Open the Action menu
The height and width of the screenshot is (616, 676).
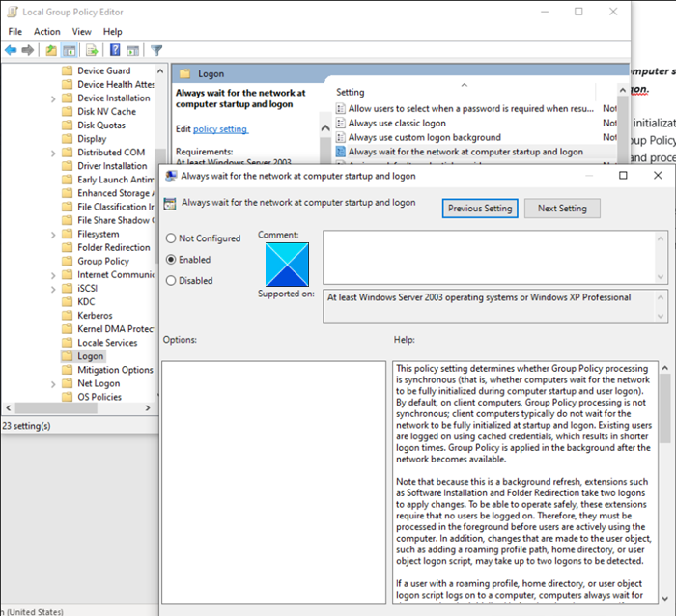click(x=47, y=32)
